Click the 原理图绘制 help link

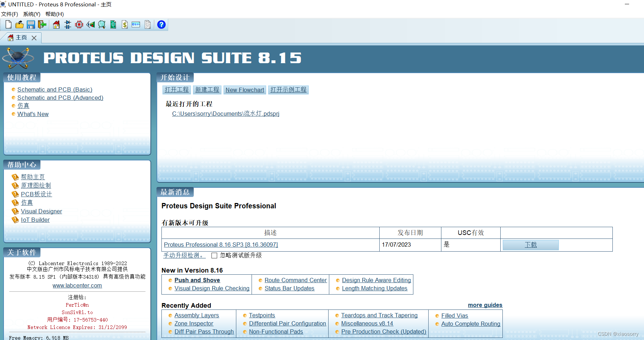[x=36, y=185]
